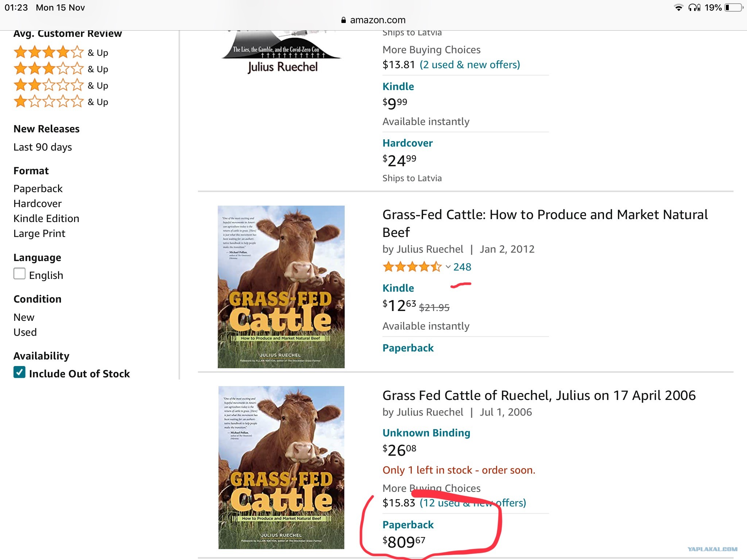The image size is (747, 560).
Task: Filter new releases by Last 90 days
Action: (43, 147)
